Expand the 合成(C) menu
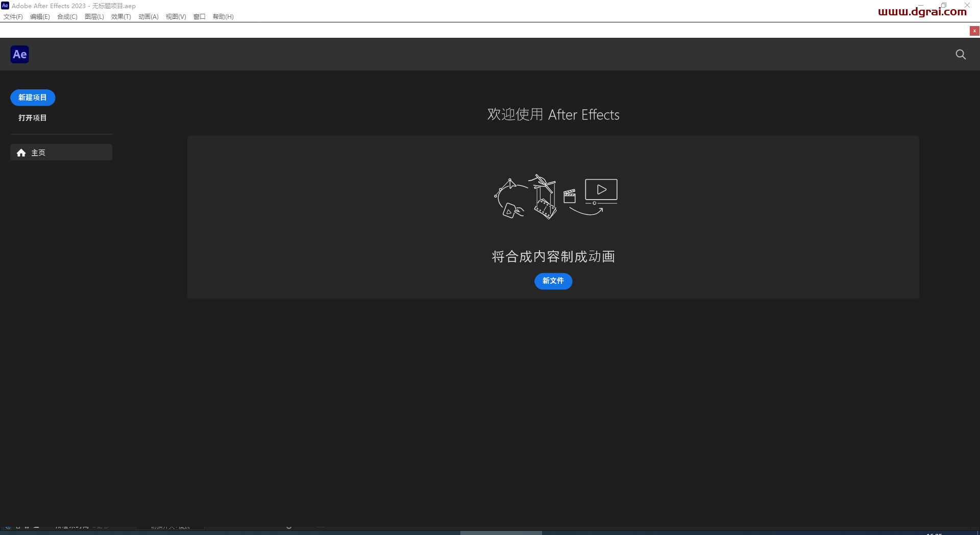 pos(67,17)
